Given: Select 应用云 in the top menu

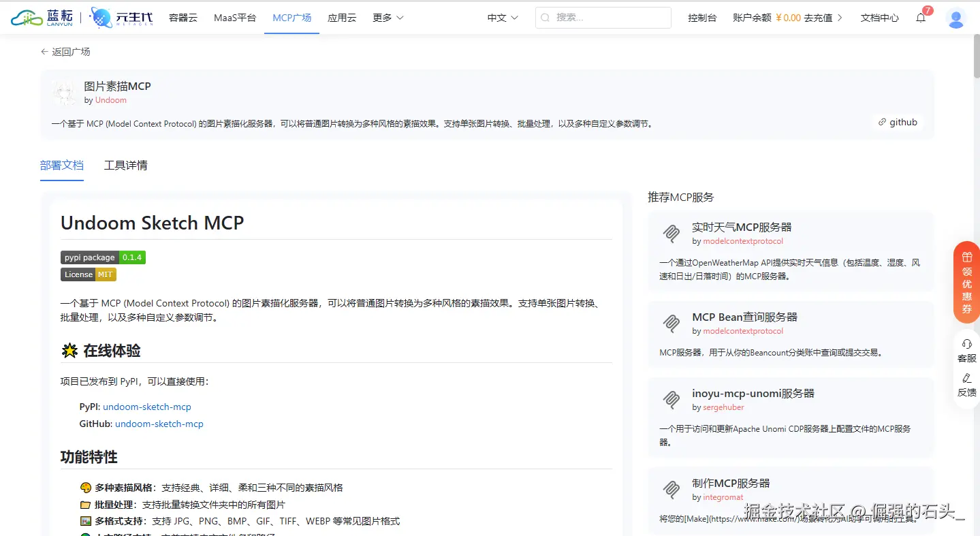Looking at the screenshot, I should point(342,18).
